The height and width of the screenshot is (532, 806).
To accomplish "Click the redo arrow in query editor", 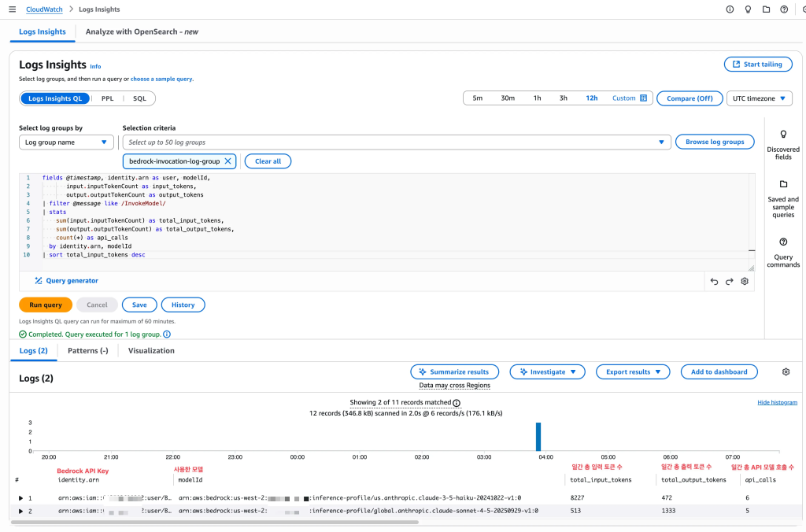I will pos(729,281).
